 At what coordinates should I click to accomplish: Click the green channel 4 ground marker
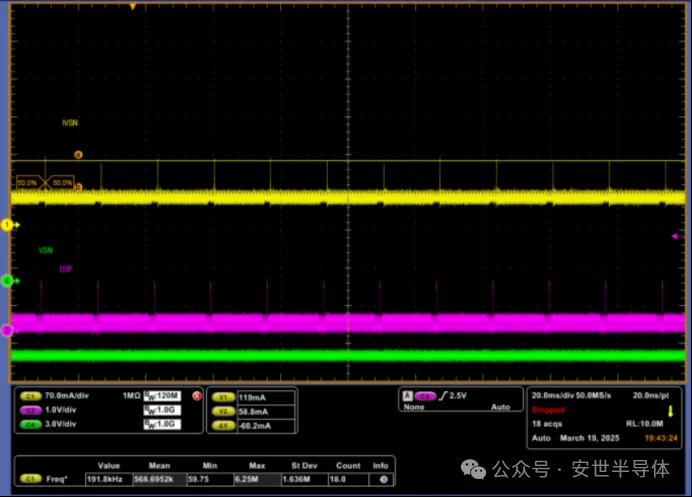click(7, 281)
